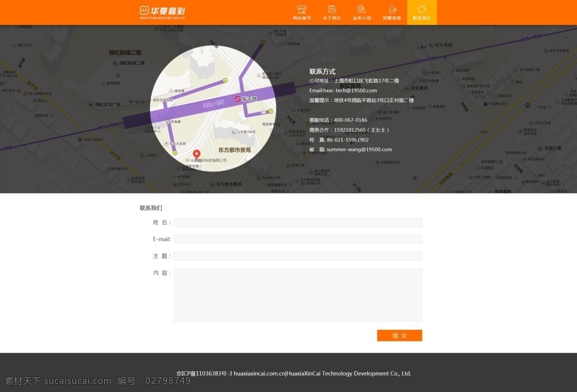Click the red location pin on map
This screenshot has width=577, height=392.
click(197, 154)
